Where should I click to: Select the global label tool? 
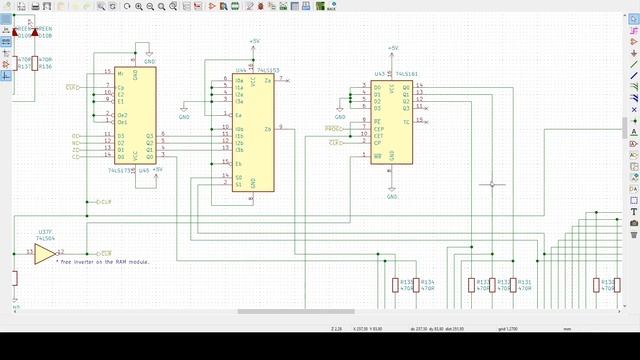tap(634, 144)
